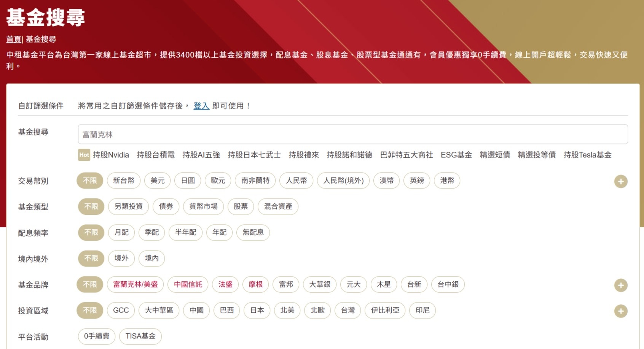This screenshot has height=349, width=644.
Task: Select the TISA基金 platform activity
Action: [140, 336]
